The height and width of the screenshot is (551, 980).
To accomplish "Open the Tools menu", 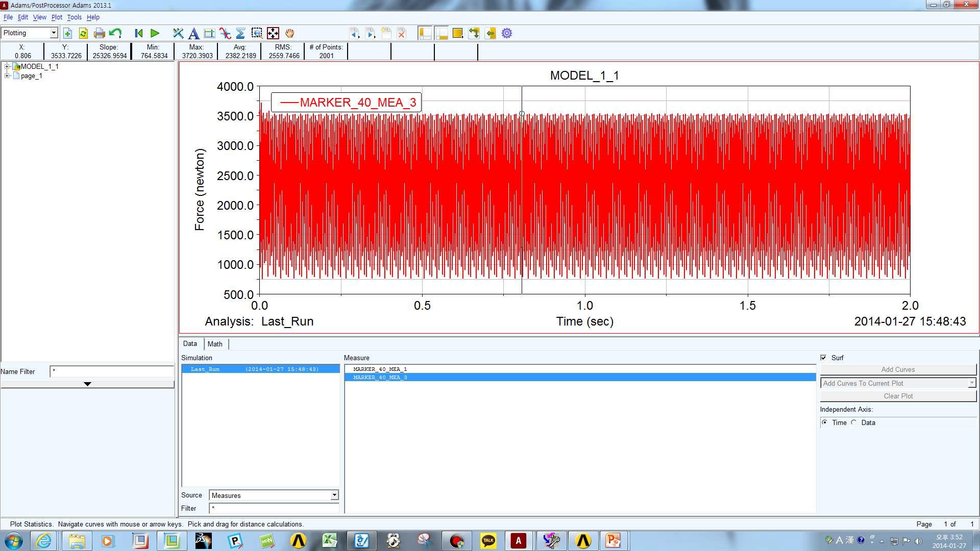I will pyautogui.click(x=74, y=17).
